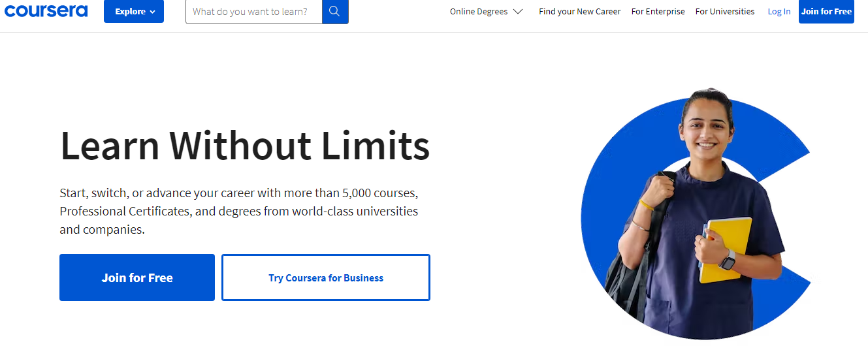Select the For Universities nav link

pos(725,12)
